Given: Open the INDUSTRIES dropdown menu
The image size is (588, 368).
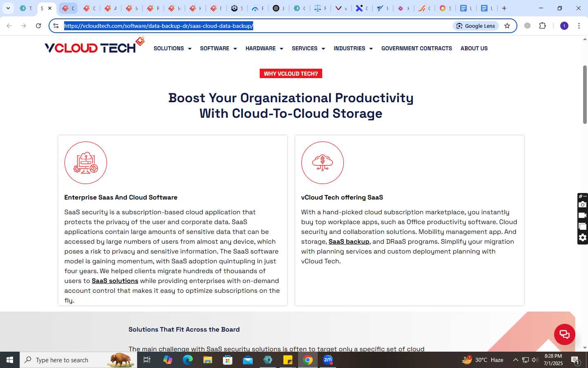Looking at the screenshot, I should click(353, 48).
